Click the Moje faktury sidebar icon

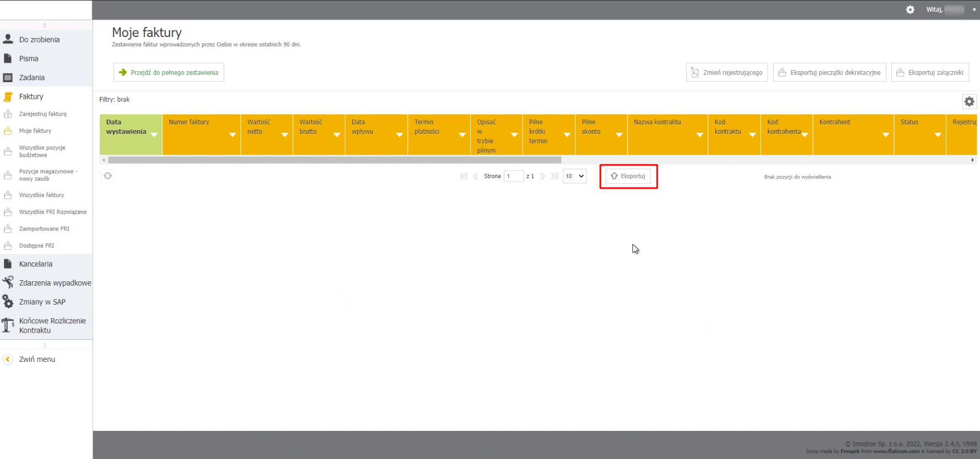tap(8, 131)
